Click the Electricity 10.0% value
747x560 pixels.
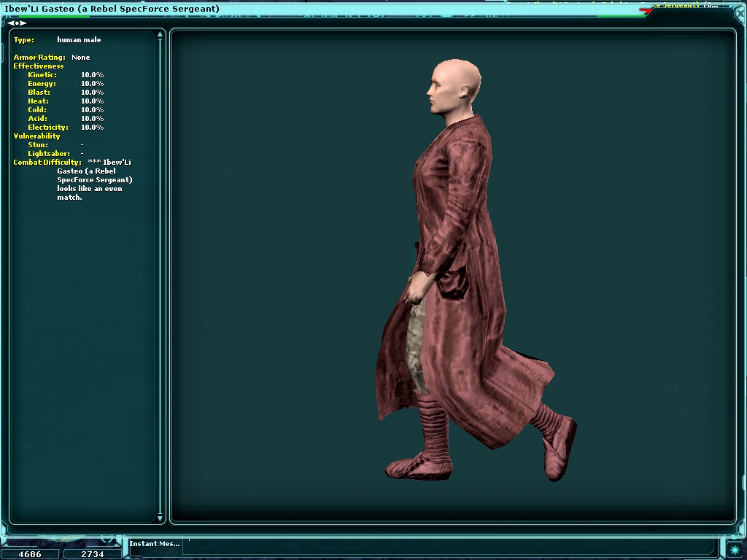(92, 128)
